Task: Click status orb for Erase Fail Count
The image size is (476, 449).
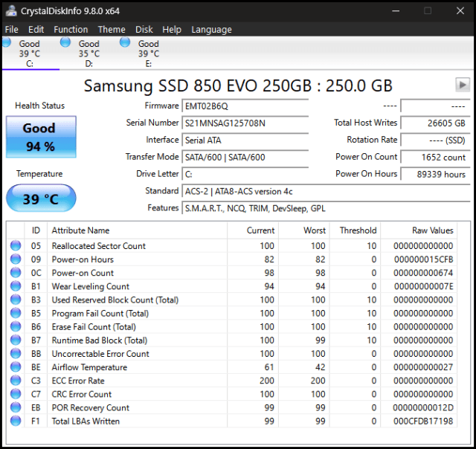Action: point(16,326)
